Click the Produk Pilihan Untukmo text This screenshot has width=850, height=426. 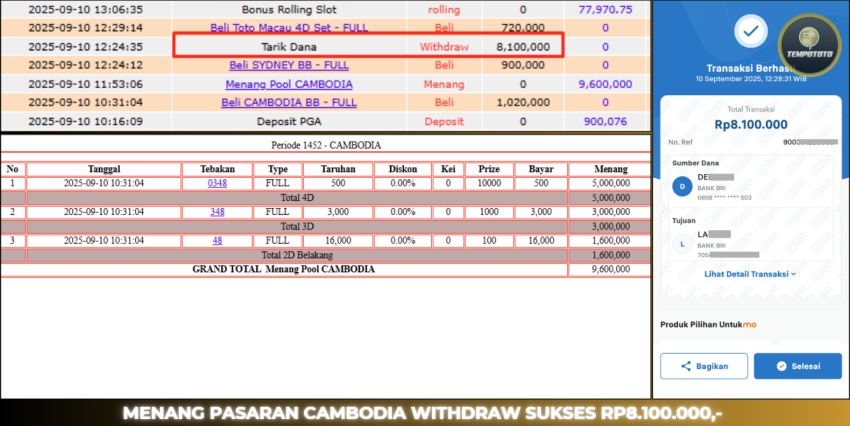708,325
